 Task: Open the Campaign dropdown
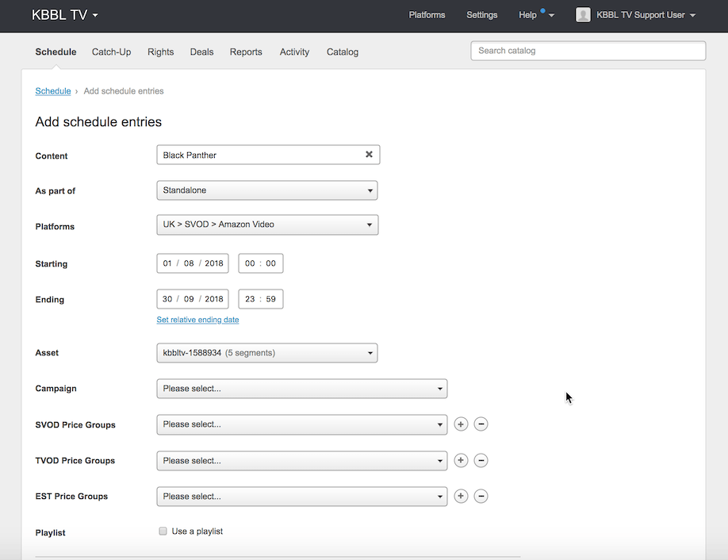301,389
